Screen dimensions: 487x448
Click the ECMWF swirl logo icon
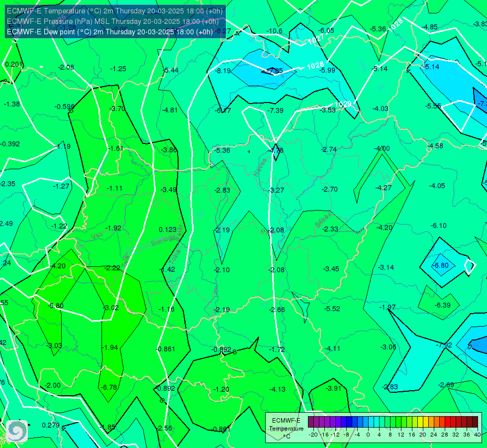point(17,431)
